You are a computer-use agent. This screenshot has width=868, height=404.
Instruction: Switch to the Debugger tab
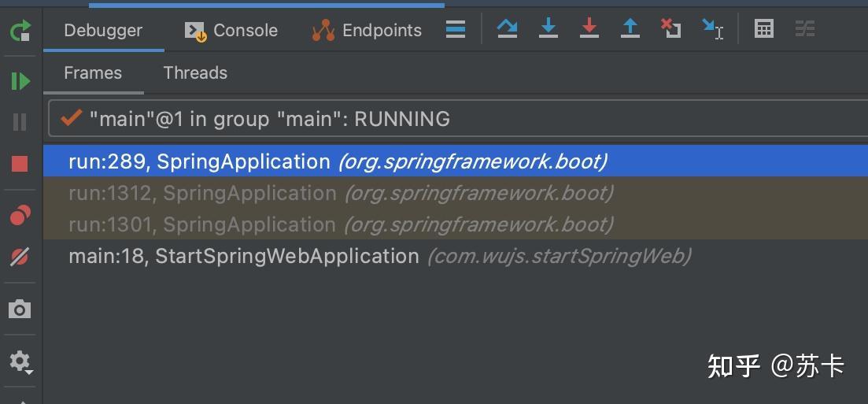point(104,30)
